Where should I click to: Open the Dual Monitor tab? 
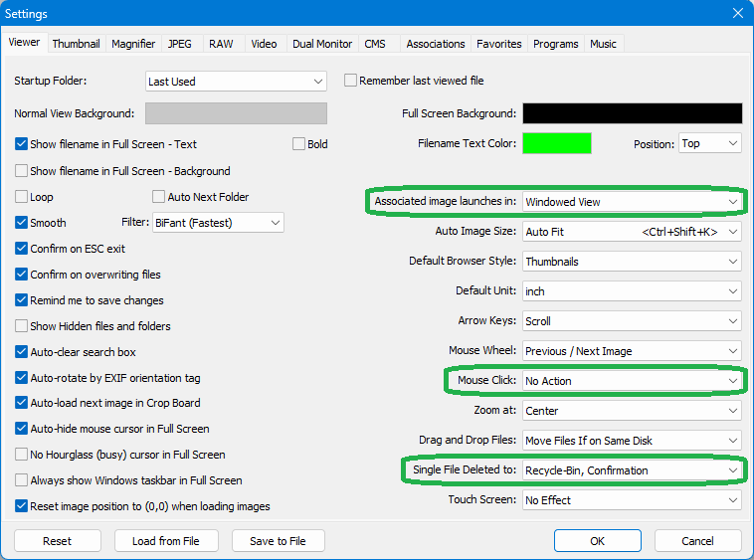[322, 44]
